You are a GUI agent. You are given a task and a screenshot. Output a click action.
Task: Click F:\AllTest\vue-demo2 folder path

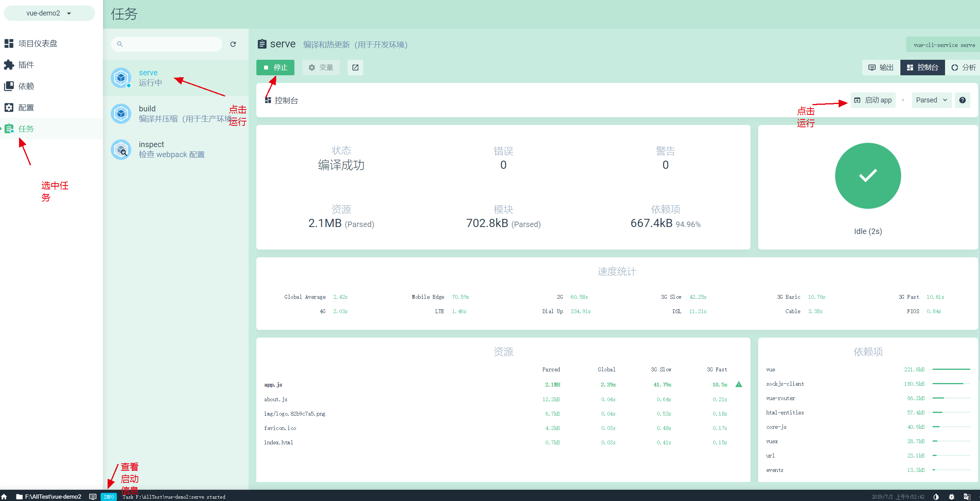click(x=49, y=497)
